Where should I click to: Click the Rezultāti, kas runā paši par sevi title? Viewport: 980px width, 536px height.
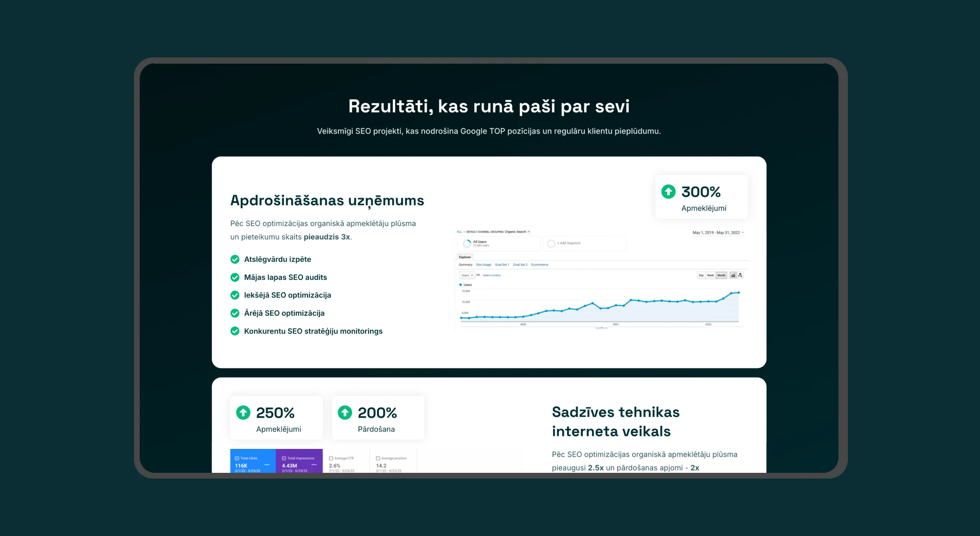click(x=489, y=106)
